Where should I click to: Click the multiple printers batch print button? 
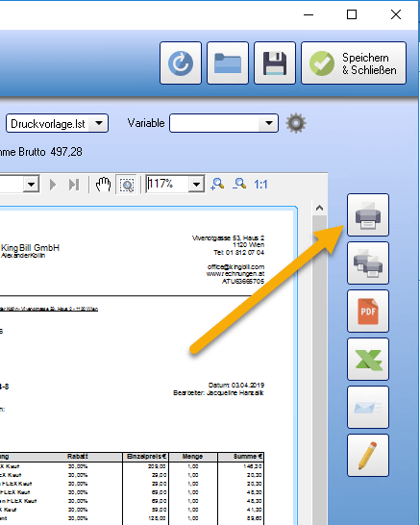pyautogui.click(x=368, y=262)
